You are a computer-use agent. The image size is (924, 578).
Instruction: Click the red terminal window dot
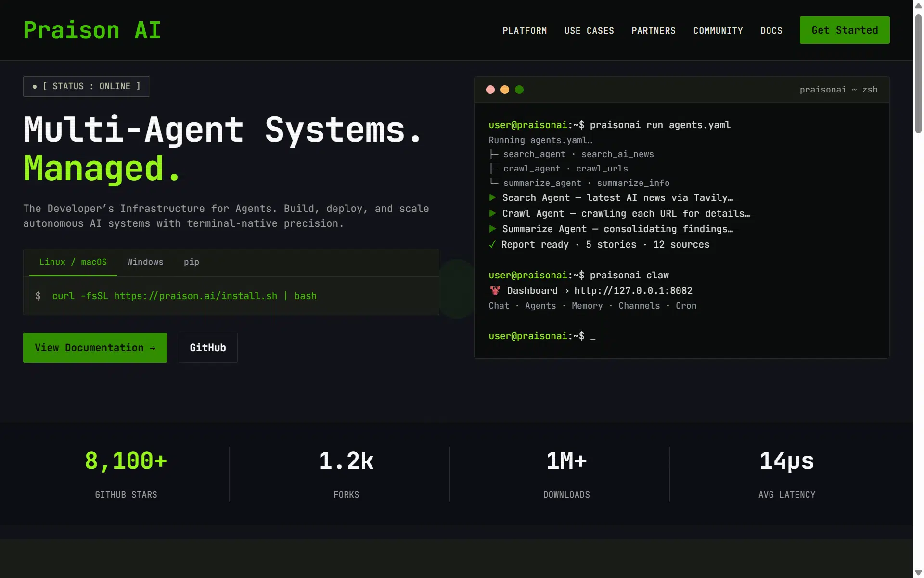click(x=490, y=90)
